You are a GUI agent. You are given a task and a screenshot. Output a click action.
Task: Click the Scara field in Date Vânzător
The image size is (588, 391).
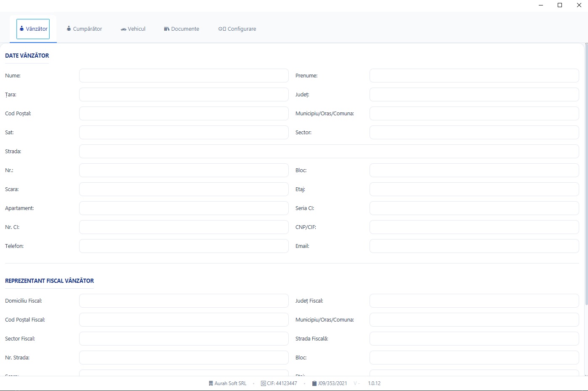coord(184,189)
